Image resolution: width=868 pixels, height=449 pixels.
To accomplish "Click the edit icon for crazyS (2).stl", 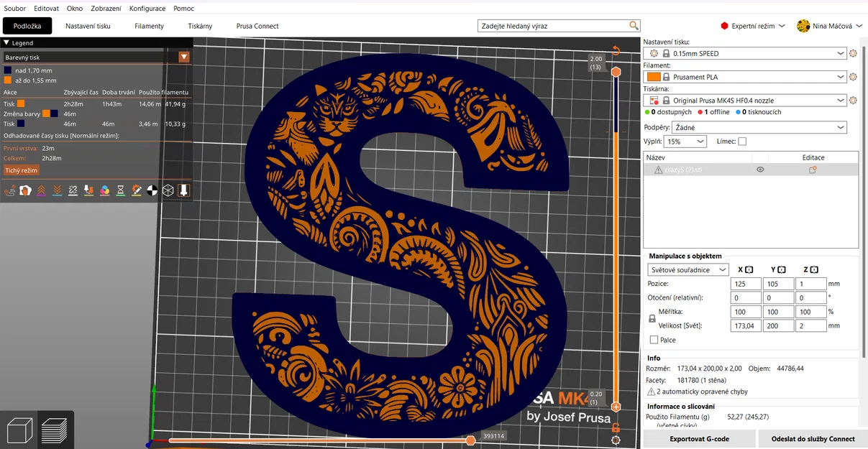I will (813, 170).
